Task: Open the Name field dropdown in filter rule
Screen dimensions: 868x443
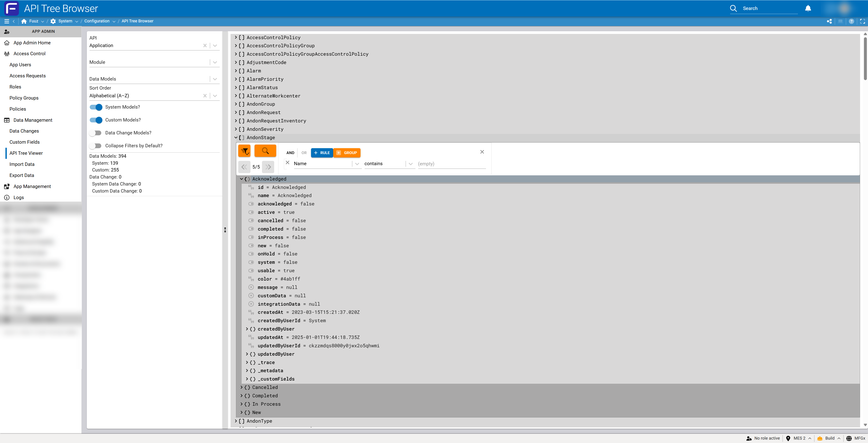Action: pos(357,164)
